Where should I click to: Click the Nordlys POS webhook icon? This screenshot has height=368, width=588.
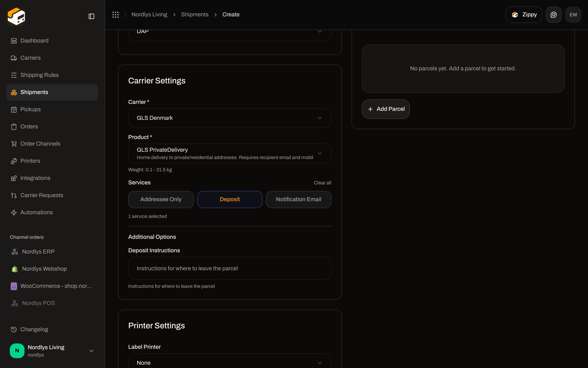(x=14, y=303)
